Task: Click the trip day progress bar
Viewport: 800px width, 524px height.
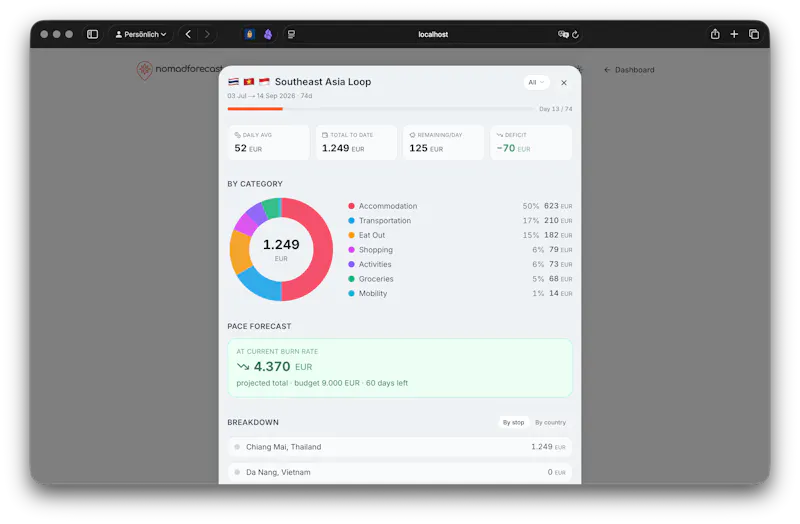Action: 381,109
